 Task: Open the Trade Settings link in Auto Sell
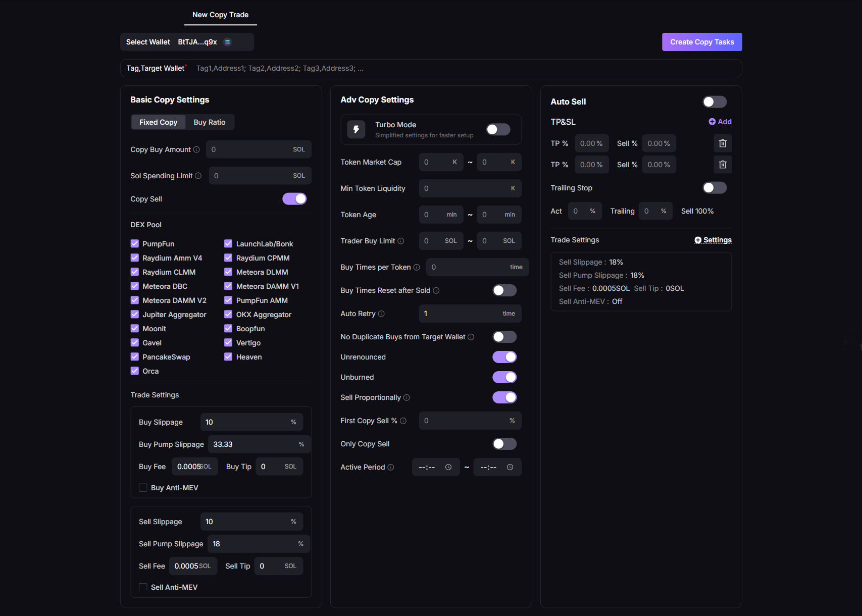pyautogui.click(x=713, y=240)
